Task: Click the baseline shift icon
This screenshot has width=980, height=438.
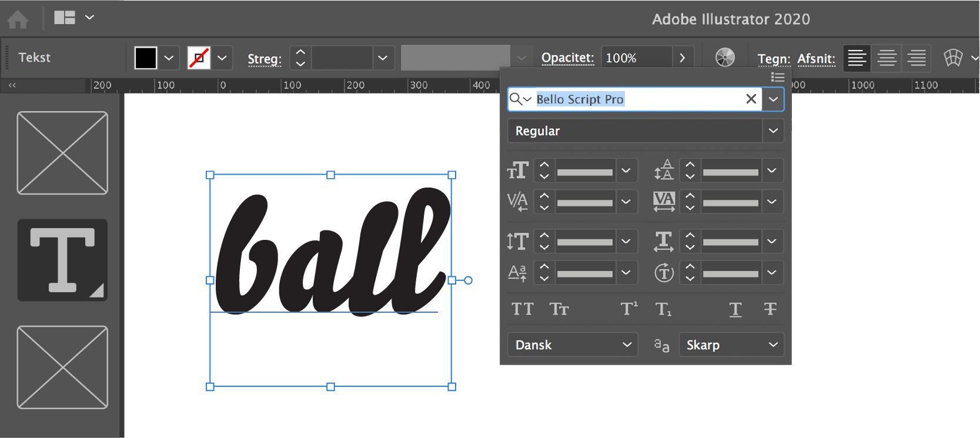Action: coord(518,273)
